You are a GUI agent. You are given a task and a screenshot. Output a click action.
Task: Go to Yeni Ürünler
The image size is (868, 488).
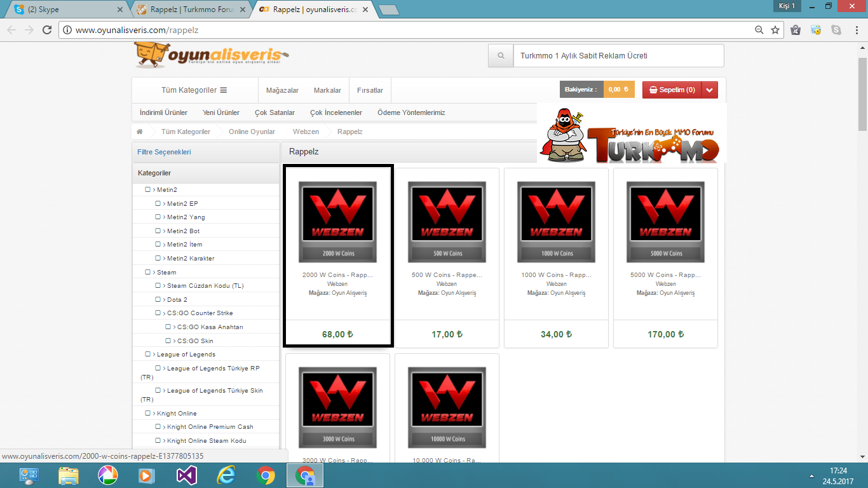point(221,112)
